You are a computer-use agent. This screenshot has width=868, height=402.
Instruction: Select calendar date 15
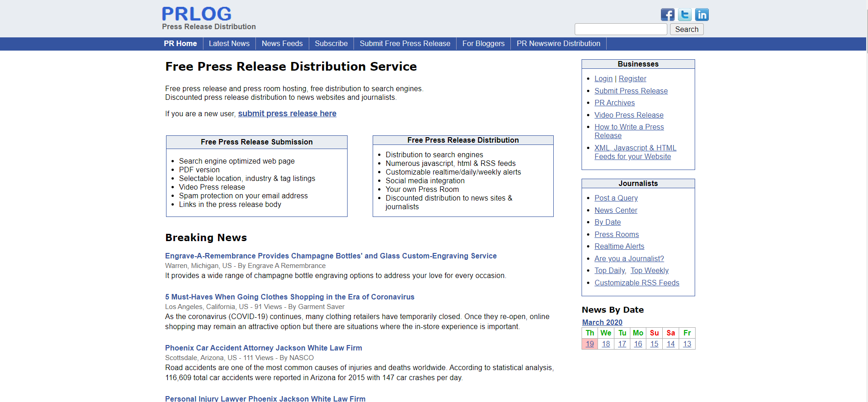pyautogui.click(x=655, y=344)
